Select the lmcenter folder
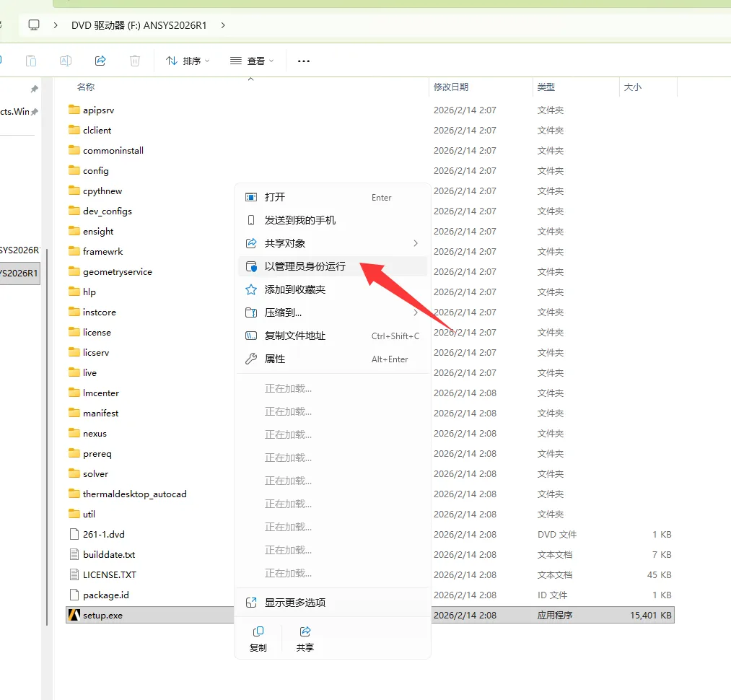This screenshot has width=731, height=700. coord(101,393)
